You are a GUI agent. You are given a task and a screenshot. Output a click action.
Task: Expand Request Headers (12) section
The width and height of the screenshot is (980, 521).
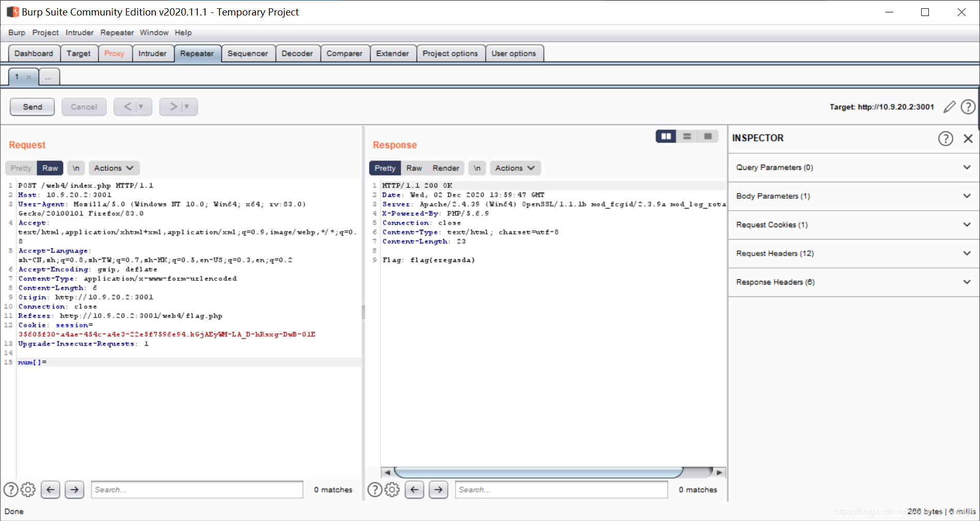(x=853, y=254)
